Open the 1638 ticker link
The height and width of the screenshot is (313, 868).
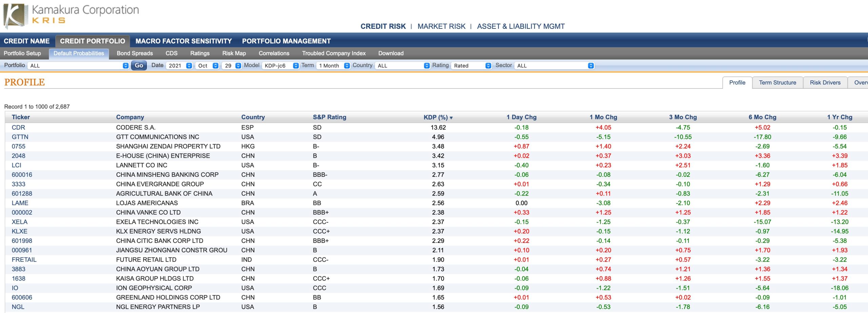click(18, 279)
